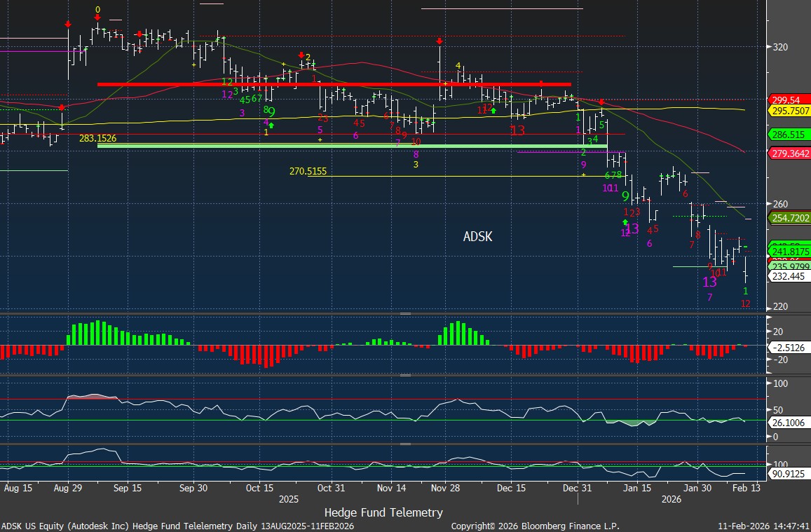Select the yellow 295.7507 moving average label

point(790,111)
